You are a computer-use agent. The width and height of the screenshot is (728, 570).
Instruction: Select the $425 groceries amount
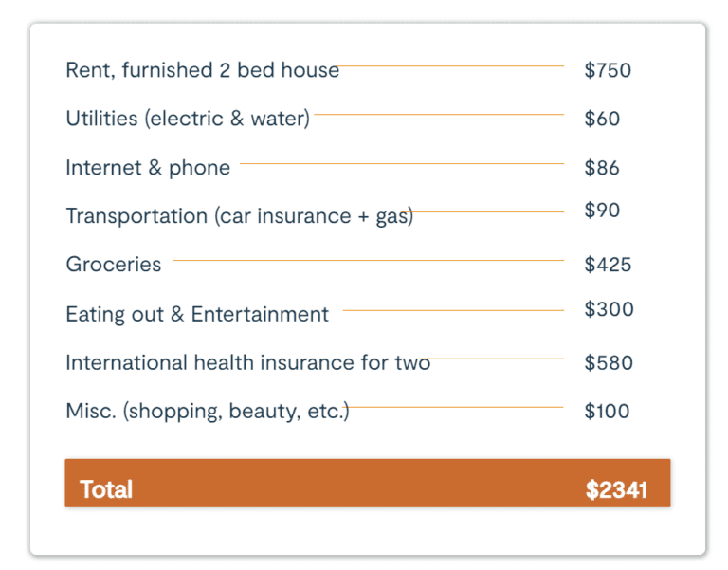[x=608, y=265]
